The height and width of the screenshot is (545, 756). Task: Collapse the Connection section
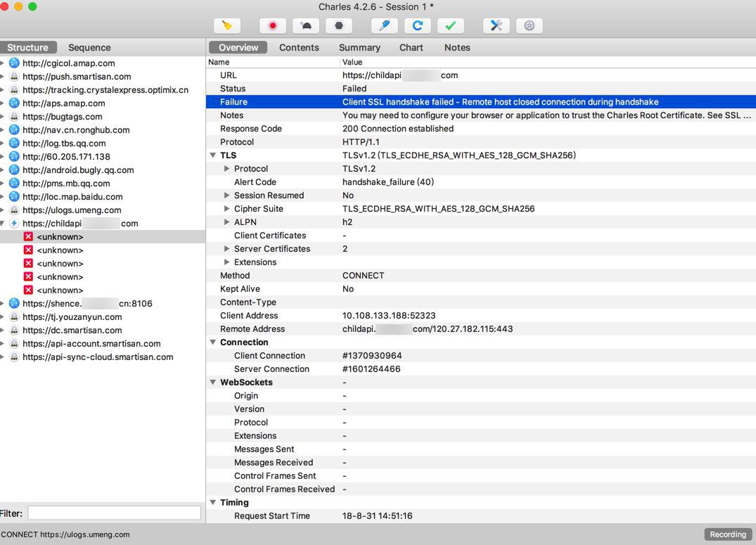pyautogui.click(x=212, y=342)
